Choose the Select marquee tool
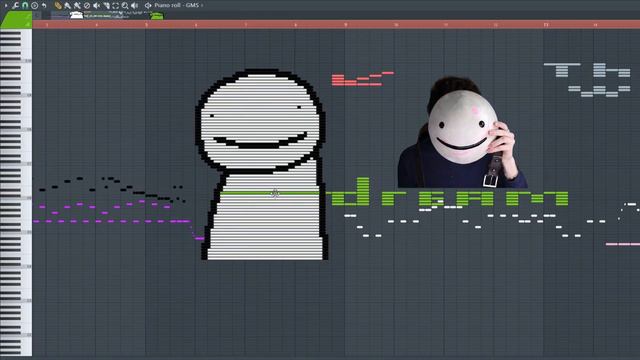 [116, 6]
